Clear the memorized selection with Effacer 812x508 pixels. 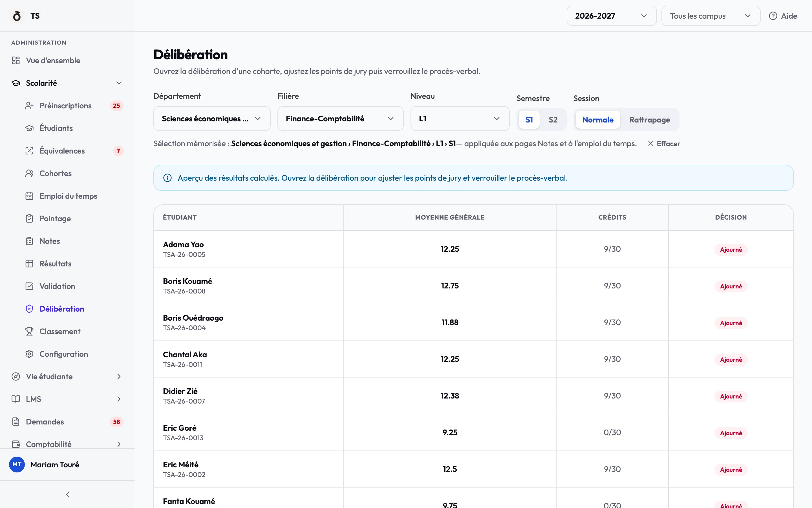664,144
